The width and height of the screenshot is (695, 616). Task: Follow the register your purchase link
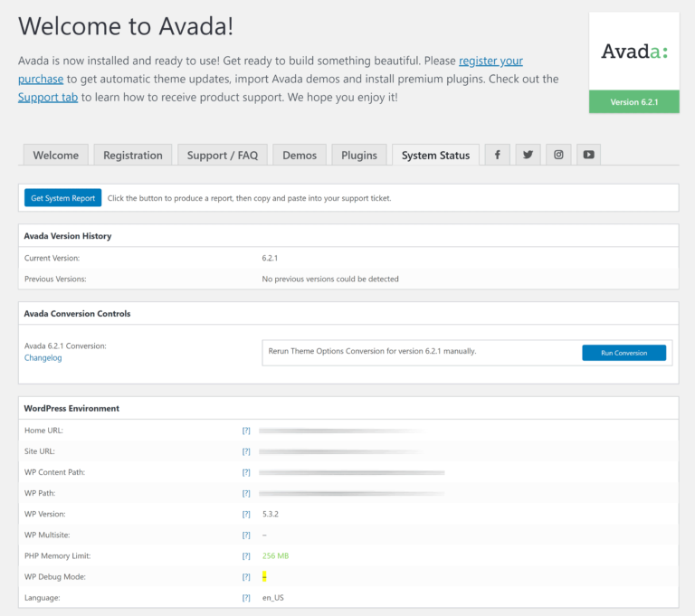490,61
